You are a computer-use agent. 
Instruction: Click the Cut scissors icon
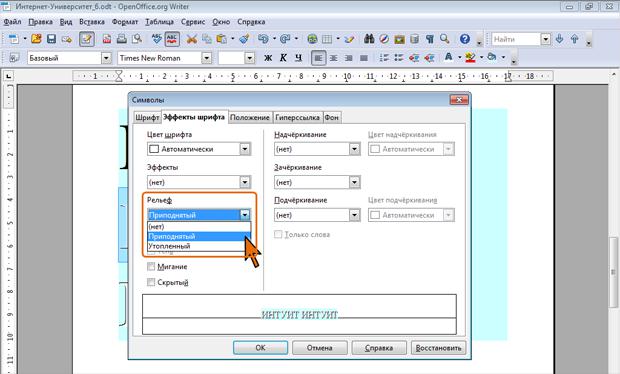tap(192, 39)
